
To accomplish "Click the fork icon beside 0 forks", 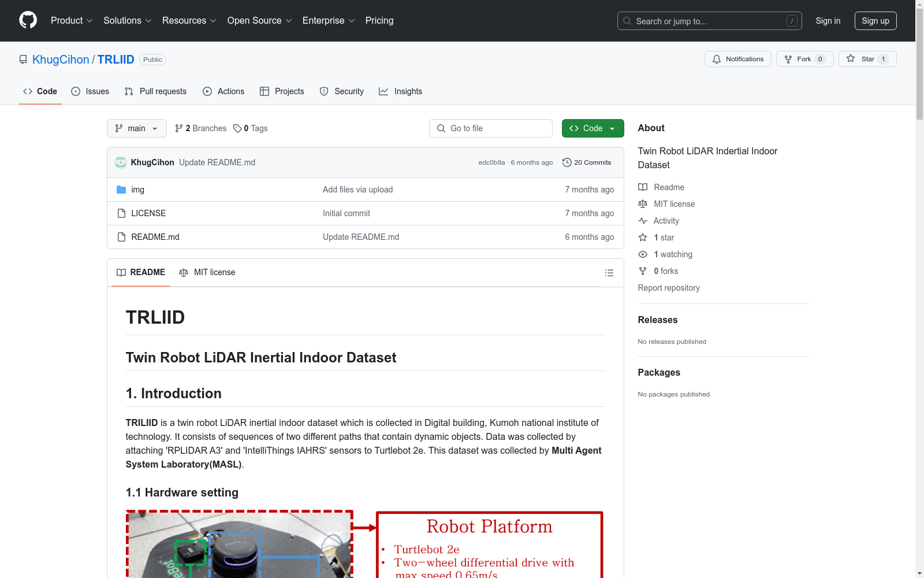I will 643,271.
